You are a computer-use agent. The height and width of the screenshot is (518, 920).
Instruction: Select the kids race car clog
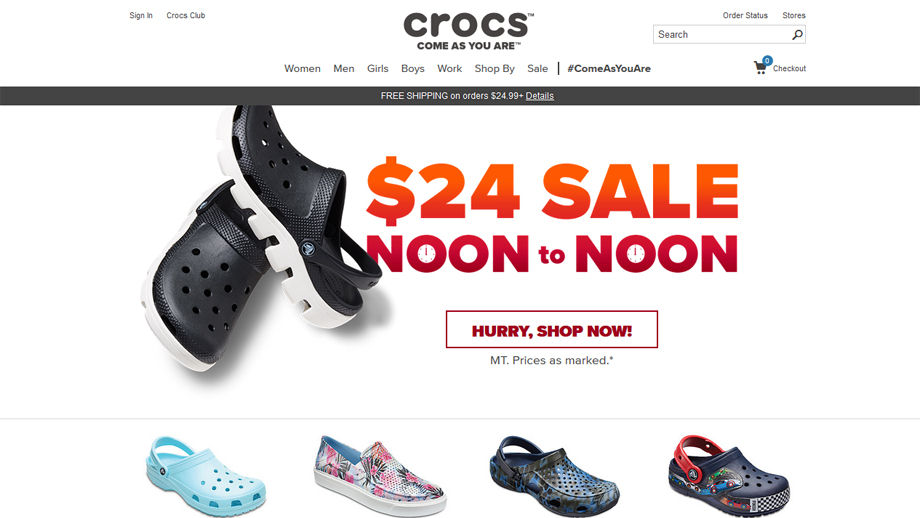click(x=729, y=476)
